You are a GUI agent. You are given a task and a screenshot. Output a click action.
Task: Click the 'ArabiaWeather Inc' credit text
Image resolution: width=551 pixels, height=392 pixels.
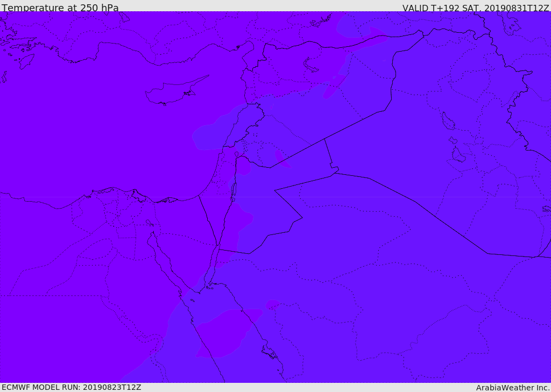pos(513,388)
